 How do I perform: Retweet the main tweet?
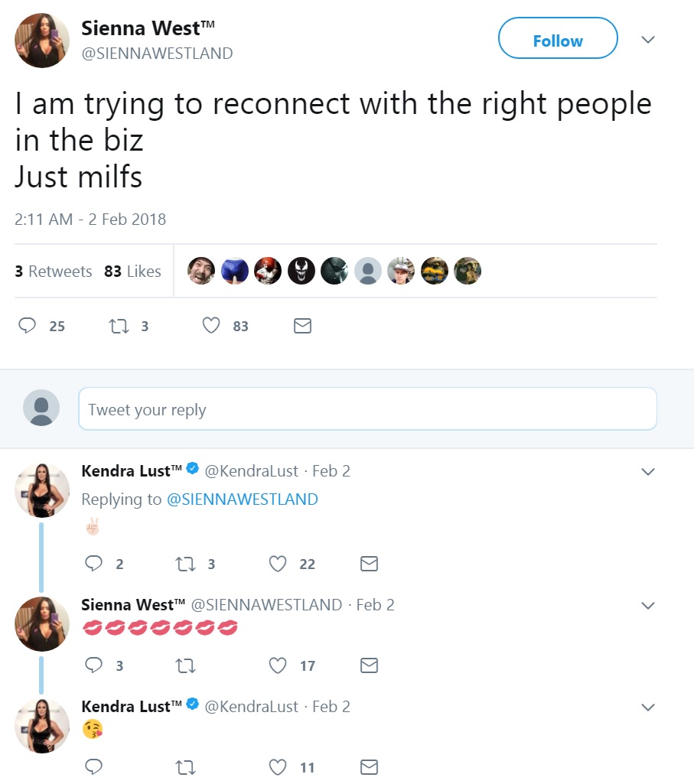[119, 327]
